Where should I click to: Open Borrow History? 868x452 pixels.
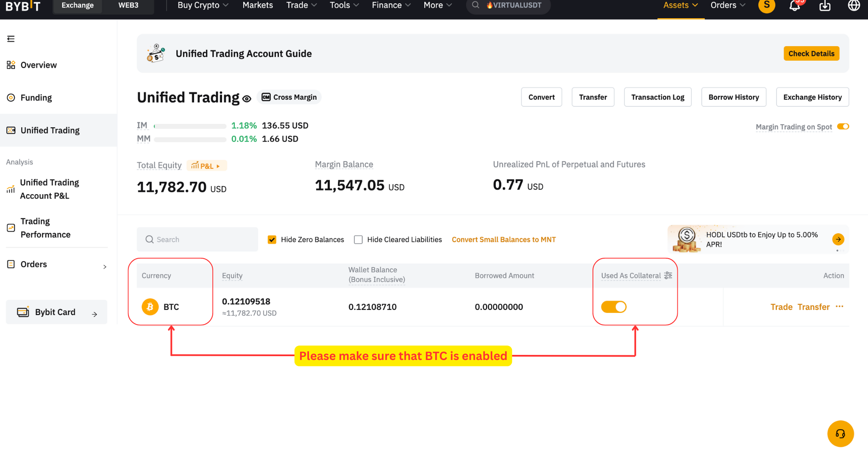(734, 97)
